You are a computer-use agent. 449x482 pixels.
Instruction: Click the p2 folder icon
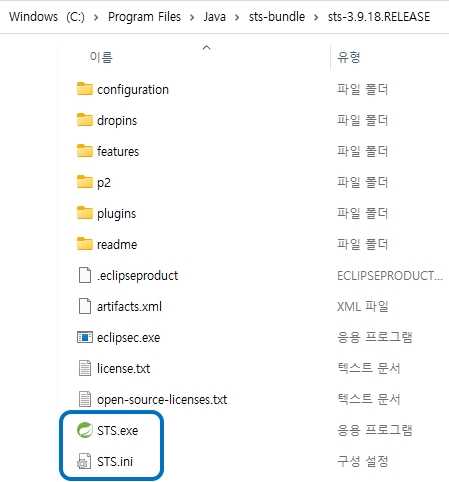point(84,182)
